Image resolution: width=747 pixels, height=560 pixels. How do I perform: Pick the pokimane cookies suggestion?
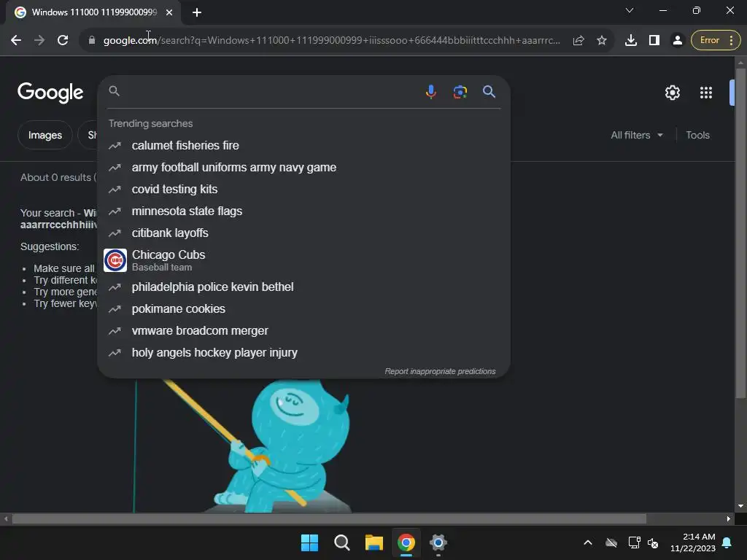[x=303, y=308]
